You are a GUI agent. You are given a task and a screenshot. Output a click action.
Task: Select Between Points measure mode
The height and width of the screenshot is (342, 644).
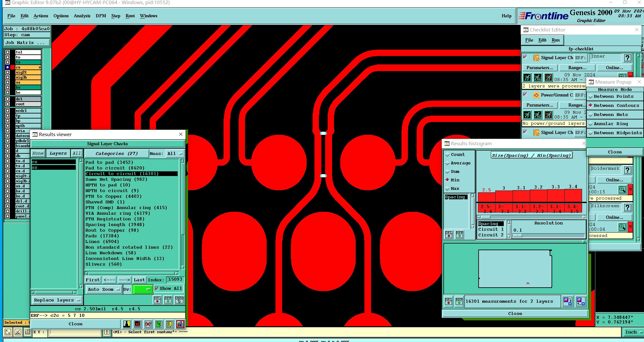[614, 97]
